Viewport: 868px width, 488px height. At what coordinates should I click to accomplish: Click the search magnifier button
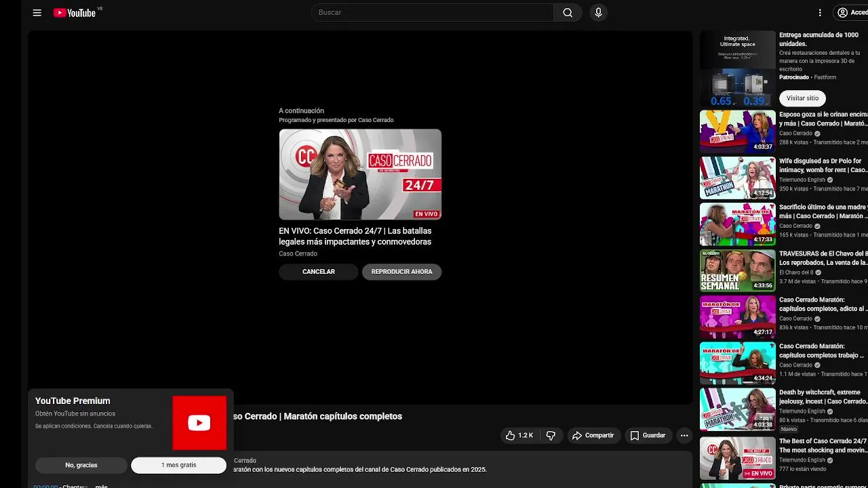[568, 12]
